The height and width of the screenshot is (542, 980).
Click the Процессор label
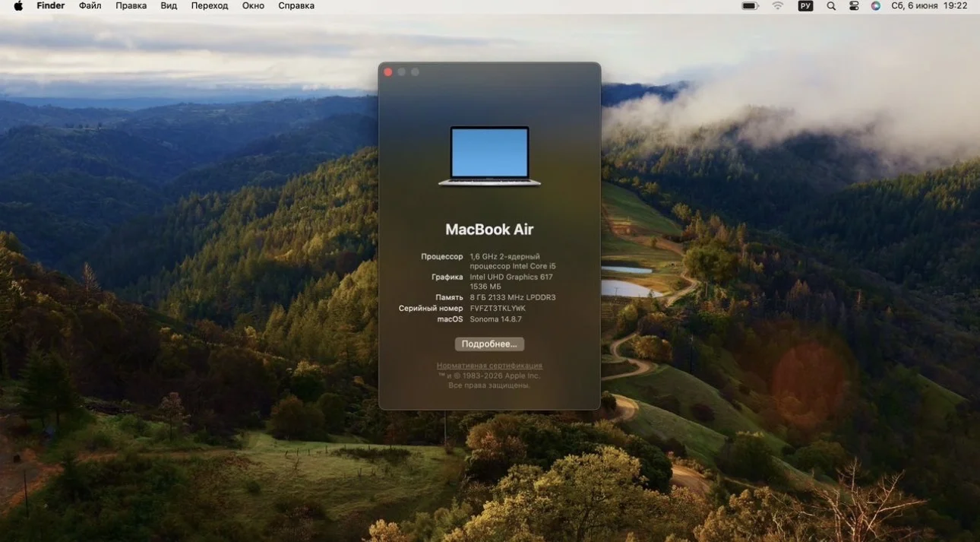pos(442,257)
